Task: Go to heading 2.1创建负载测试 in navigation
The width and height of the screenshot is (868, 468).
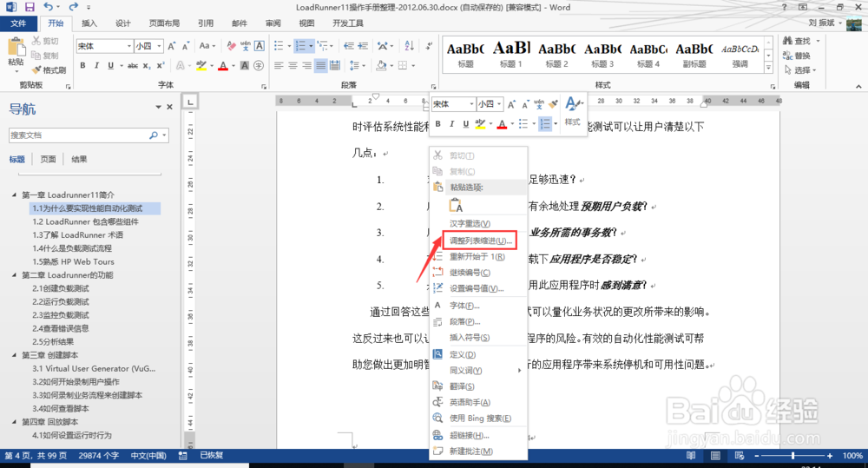Action: [61, 288]
